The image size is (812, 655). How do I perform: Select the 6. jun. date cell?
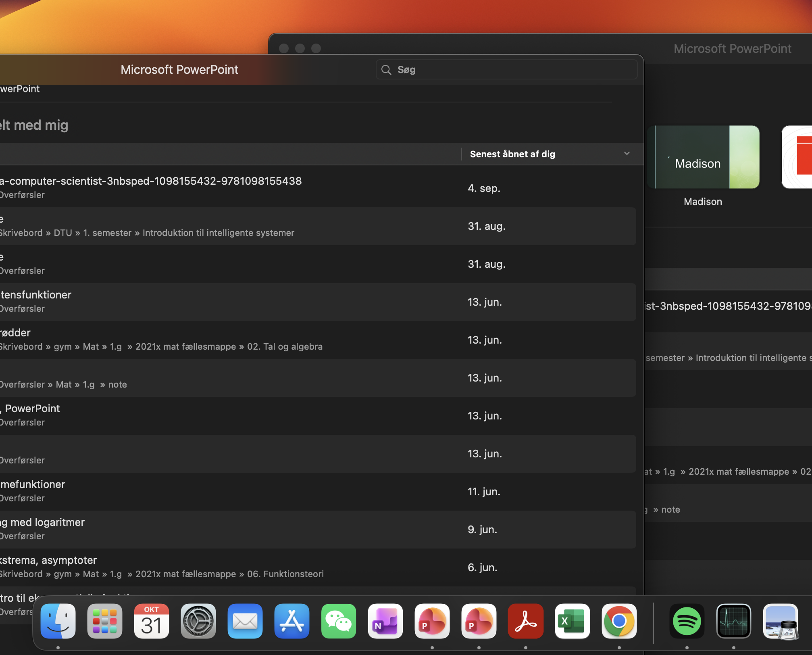[482, 567]
